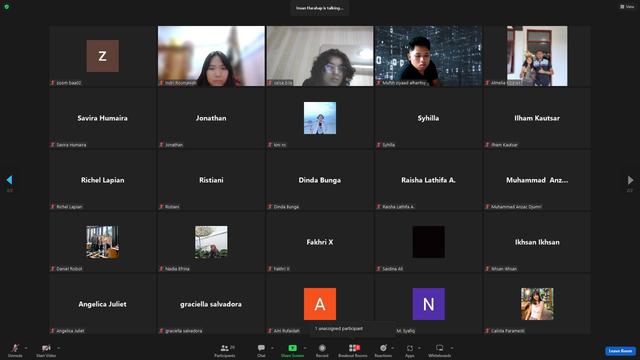Click the green Share Screen icon
Image resolution: width=640 pixels, height=360 pixels.
(x=292, y=348)
